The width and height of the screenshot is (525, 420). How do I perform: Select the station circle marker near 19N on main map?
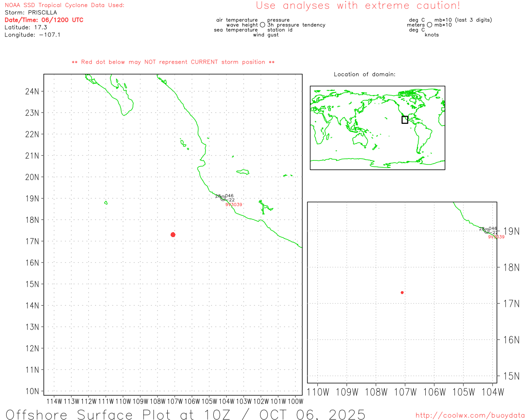tap(223, 199)
